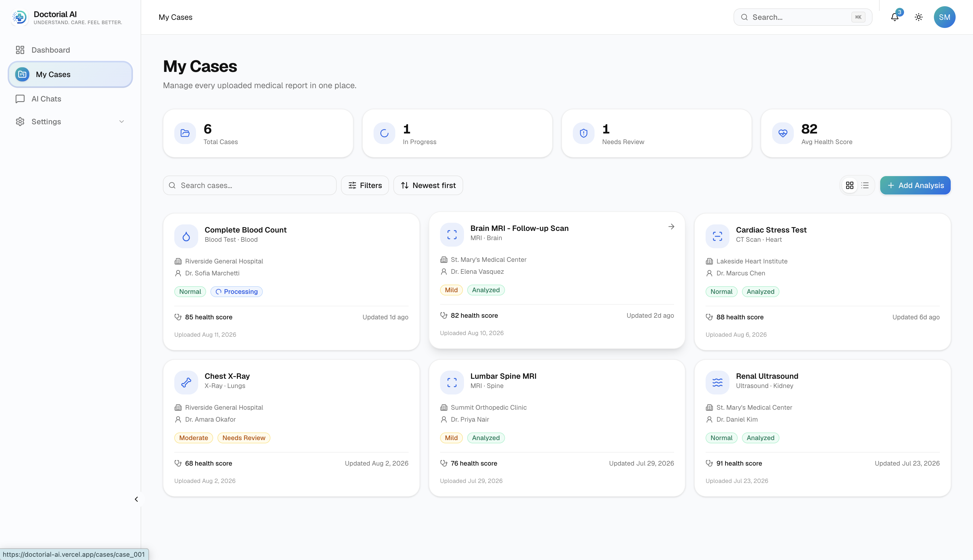Open the Lumbar Spine MRI case title
Screen dimensions: 973x560
tap(503, 376)
